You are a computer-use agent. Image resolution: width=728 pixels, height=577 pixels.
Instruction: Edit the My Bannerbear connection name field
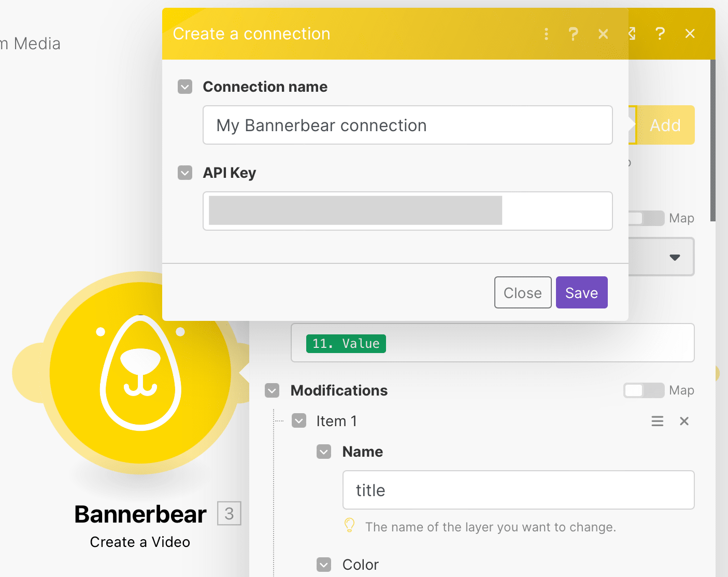[x=407, y=125]
